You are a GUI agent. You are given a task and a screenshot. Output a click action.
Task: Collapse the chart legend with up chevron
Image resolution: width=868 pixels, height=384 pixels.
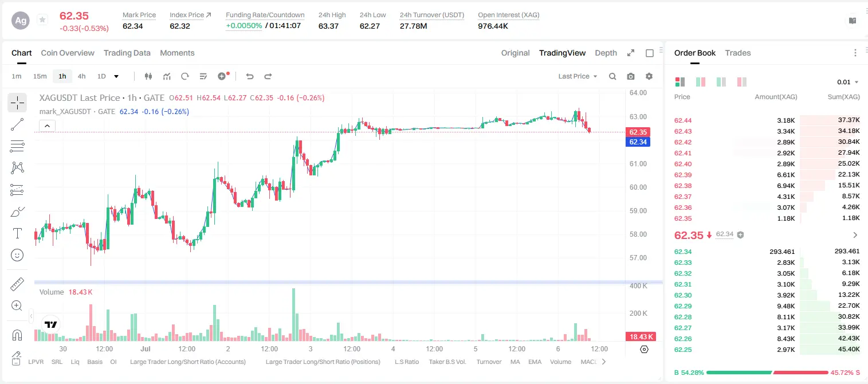47,126
